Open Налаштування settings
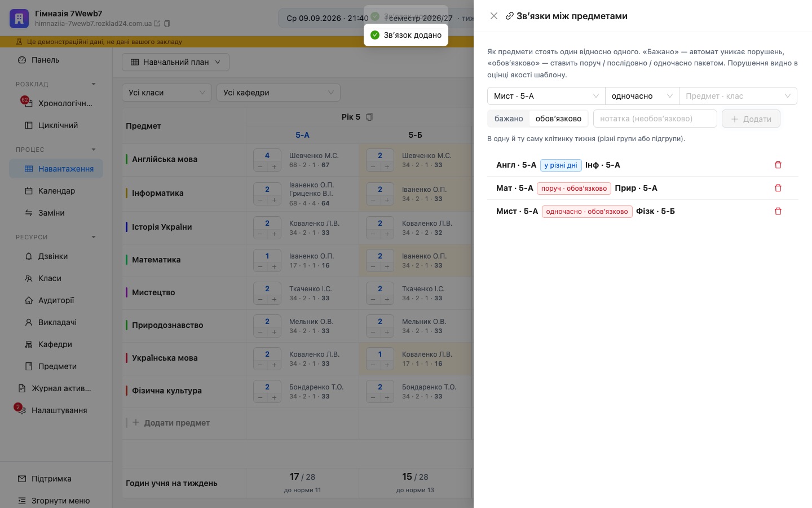812x508 pixels. 56,410
